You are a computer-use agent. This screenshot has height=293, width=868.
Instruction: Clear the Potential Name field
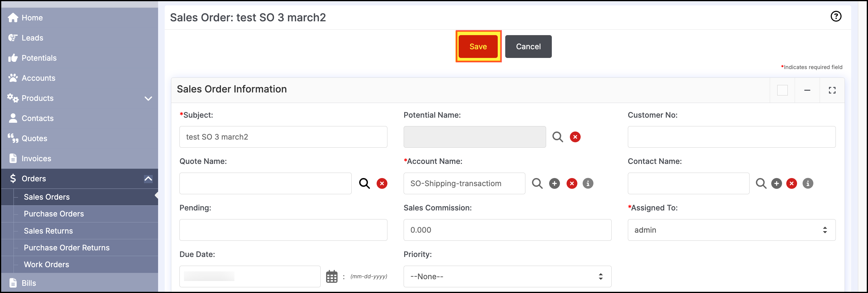[575, 137]
